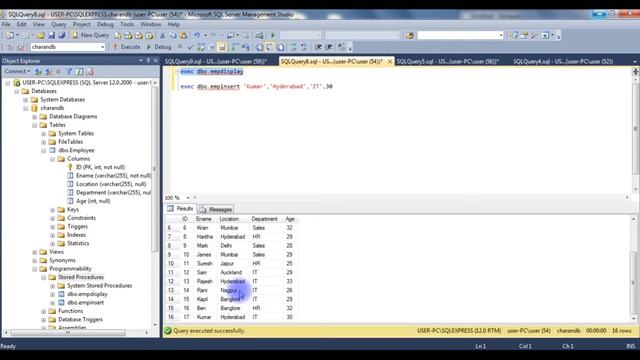Switch to the Results tab
Viewport: 640px width, 360px height.
[180, 209]
